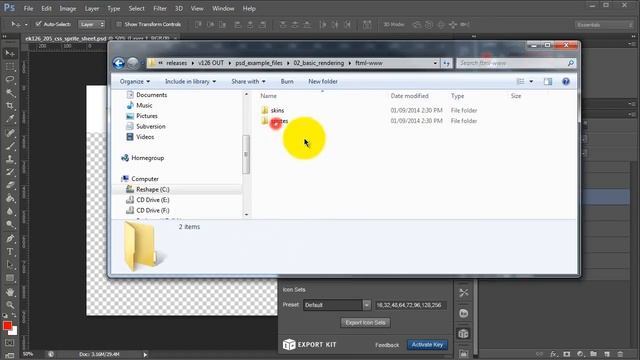Click the navigation pane scrollbar
Screen dimensions: 640x360
click(246, 154)
